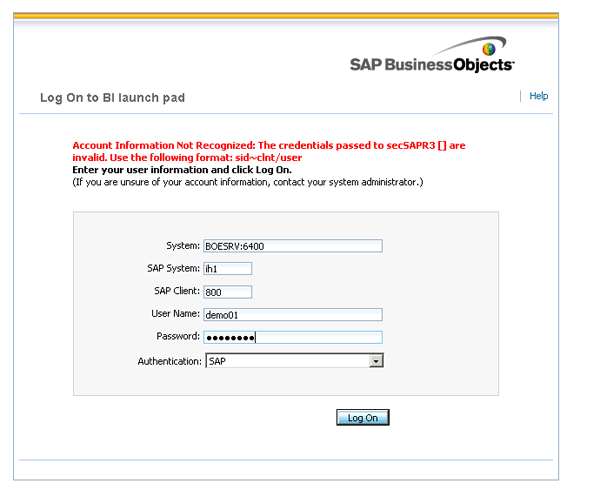This screenshot has height=490, width=600.
Task: Click the SAP System field with ih1
Action: tap(227, 268)
